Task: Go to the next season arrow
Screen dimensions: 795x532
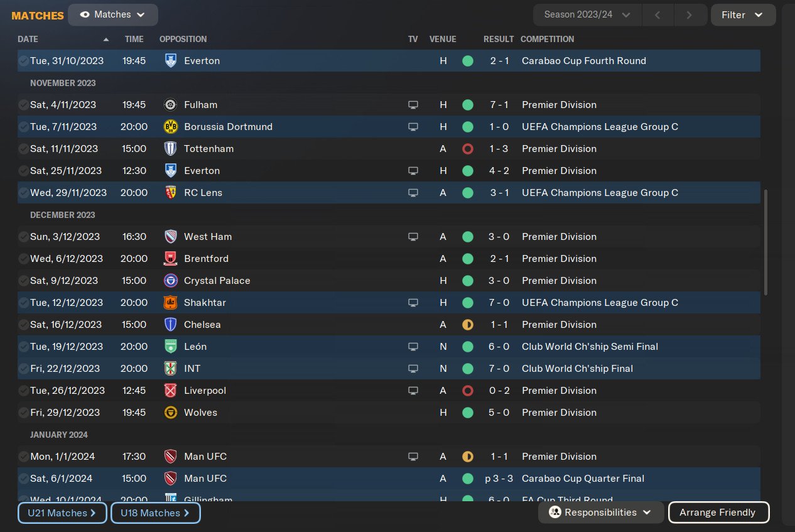Action: [x=689, y=14]
